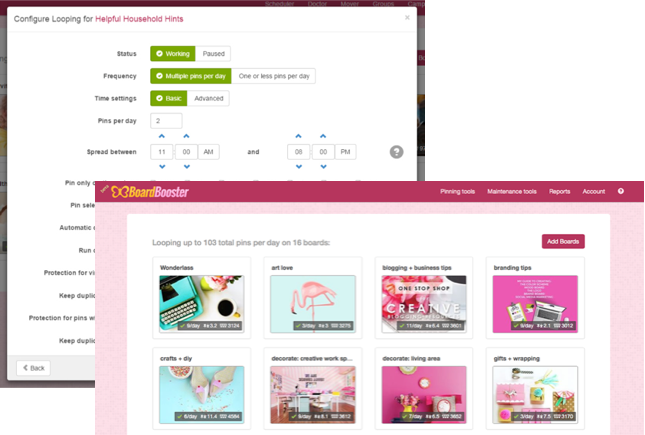Open the branding tips board thumbnail
The height and width of the screenshot is (435, 645).
535,304
